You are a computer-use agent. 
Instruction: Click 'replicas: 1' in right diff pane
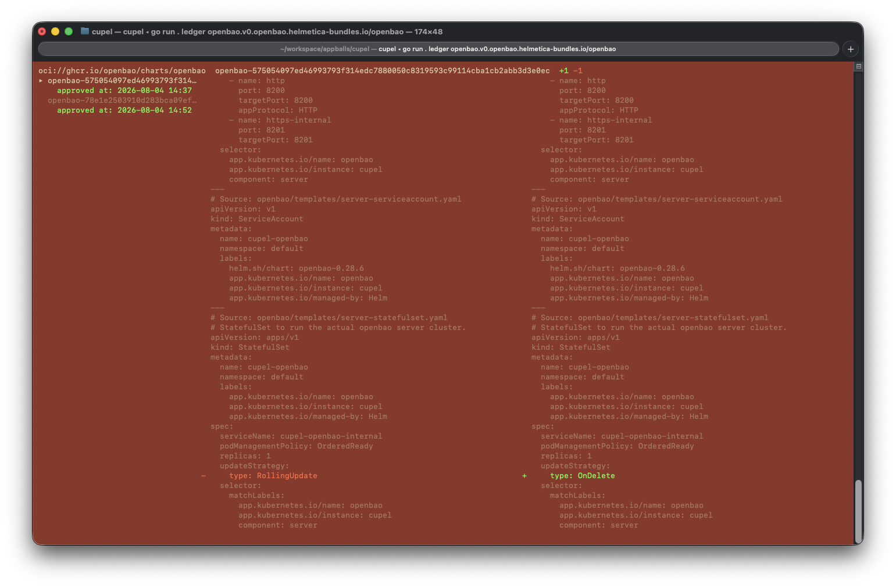click(x=566, y=456)
